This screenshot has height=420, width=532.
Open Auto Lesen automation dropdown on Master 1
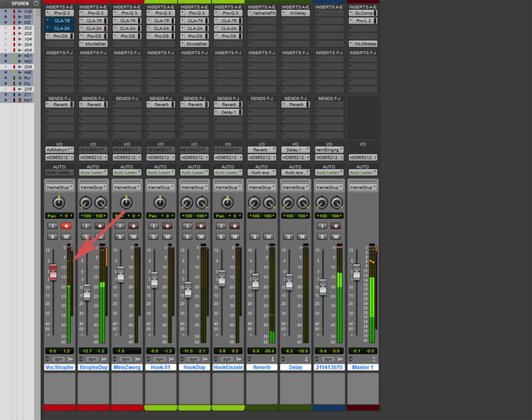coord(362,172)
